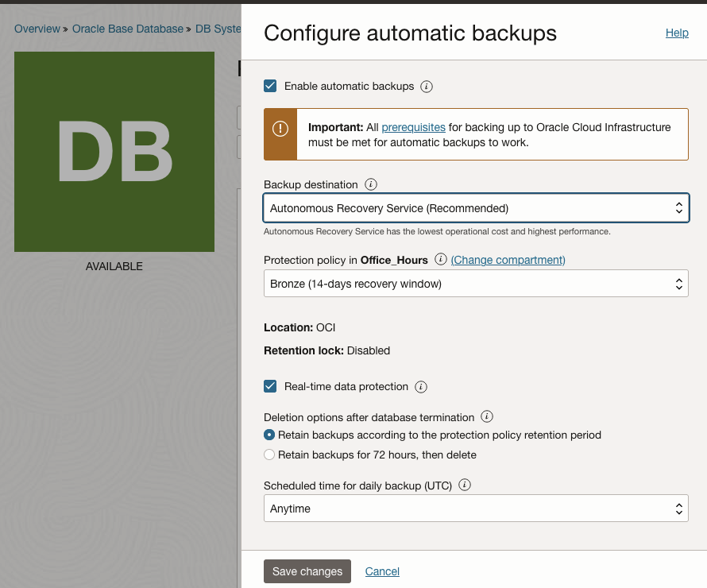Navigate to Oracle Base Database breadcrumb
707x588 pixels.
tap(129, 29)
